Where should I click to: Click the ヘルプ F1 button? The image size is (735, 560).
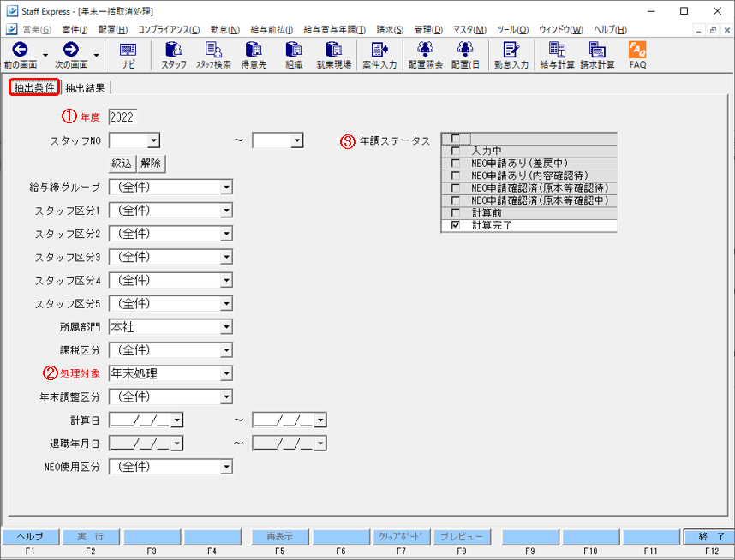pyautogui.click(x=31, y=537)
